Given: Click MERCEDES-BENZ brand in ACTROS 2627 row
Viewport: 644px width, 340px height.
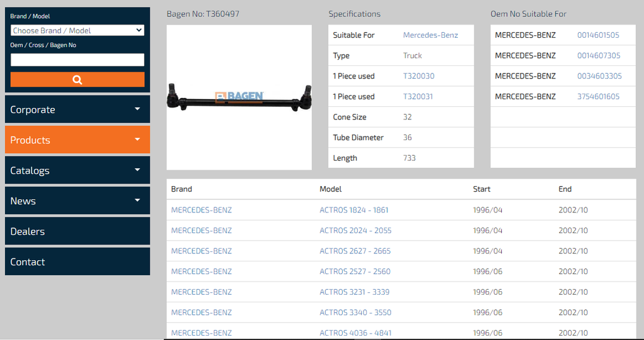Looking at the screenshot, I should [201, 251].
